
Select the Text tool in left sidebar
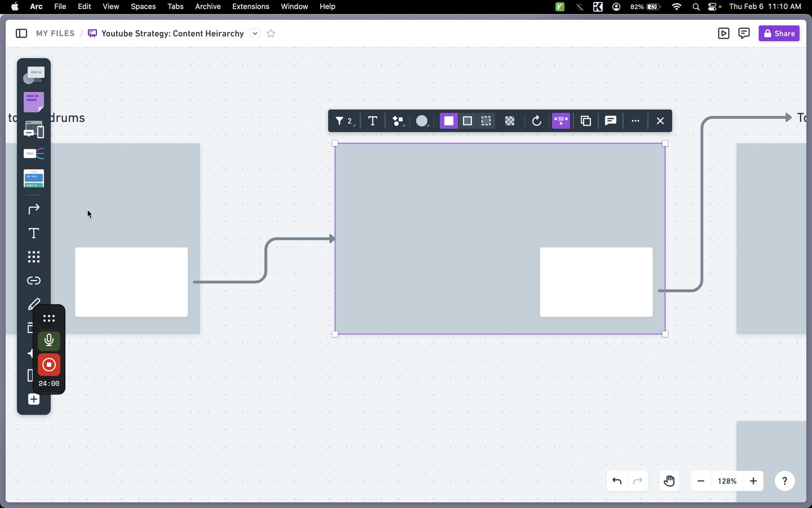tap(33, 233)
